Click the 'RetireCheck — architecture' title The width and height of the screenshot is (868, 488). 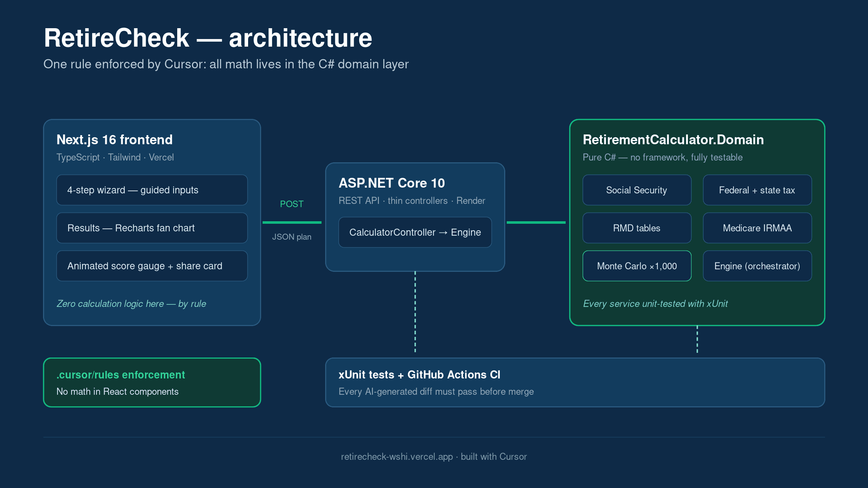[x=208, y=38]
